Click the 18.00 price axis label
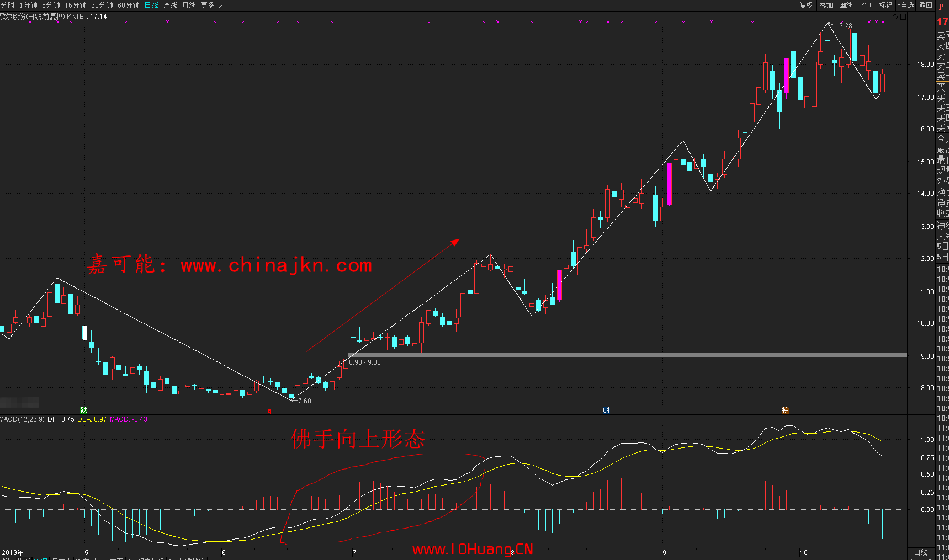This screenshot has height=560, width=949. tap(925, 65)
